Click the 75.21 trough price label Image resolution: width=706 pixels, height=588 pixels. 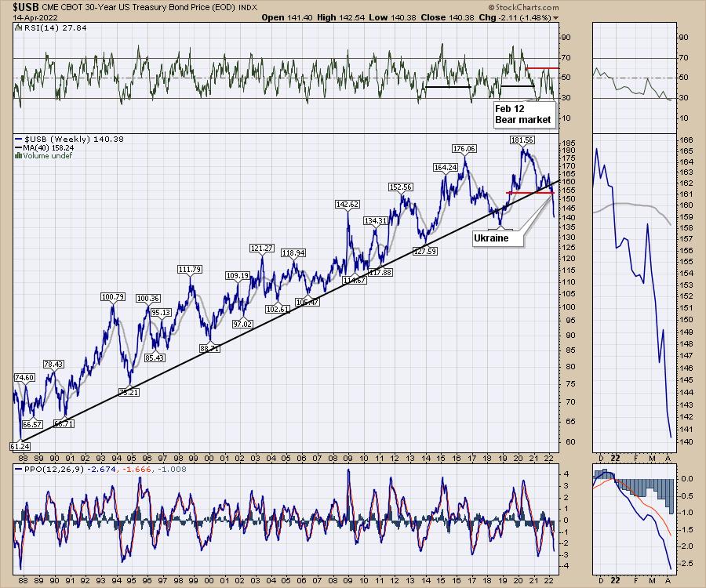129,392
